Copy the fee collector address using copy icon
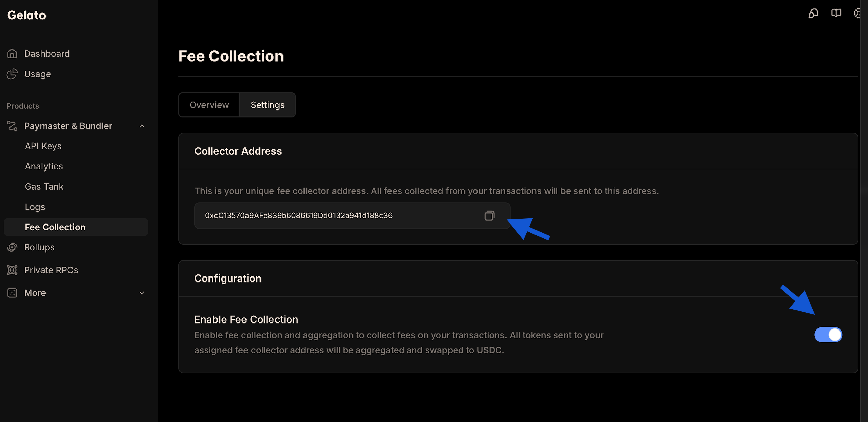Image resolution: width=868 pixels, height=422 pixels. (489, 215)
